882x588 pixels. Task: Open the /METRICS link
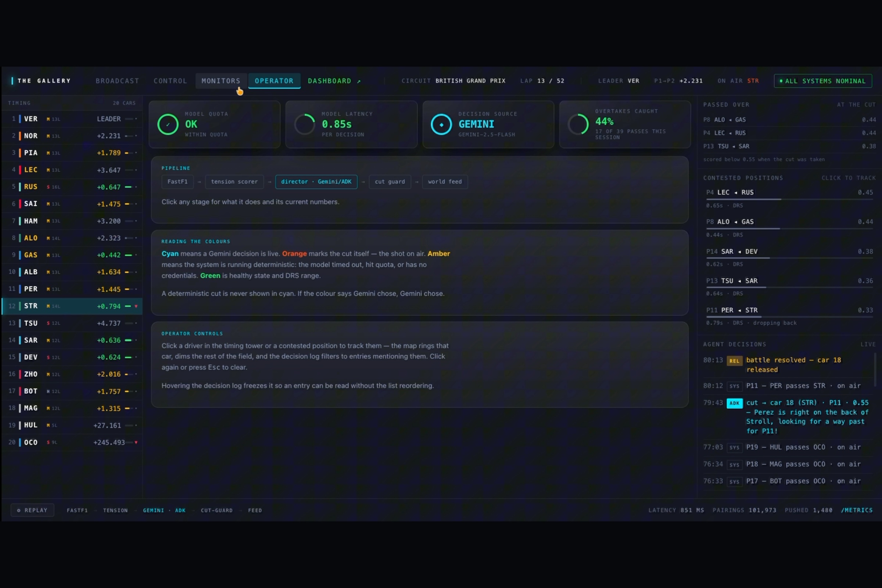857,510
